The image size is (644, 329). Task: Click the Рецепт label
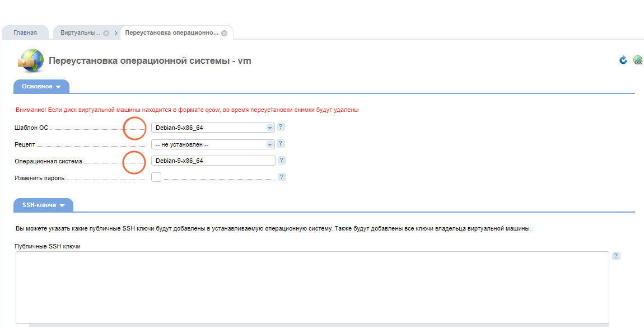coord(25,145)
